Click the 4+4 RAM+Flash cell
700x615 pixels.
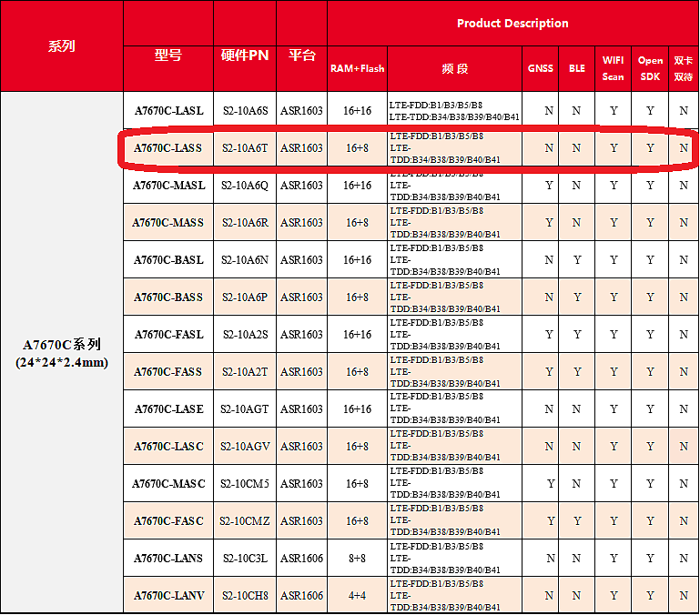point(357,595)
